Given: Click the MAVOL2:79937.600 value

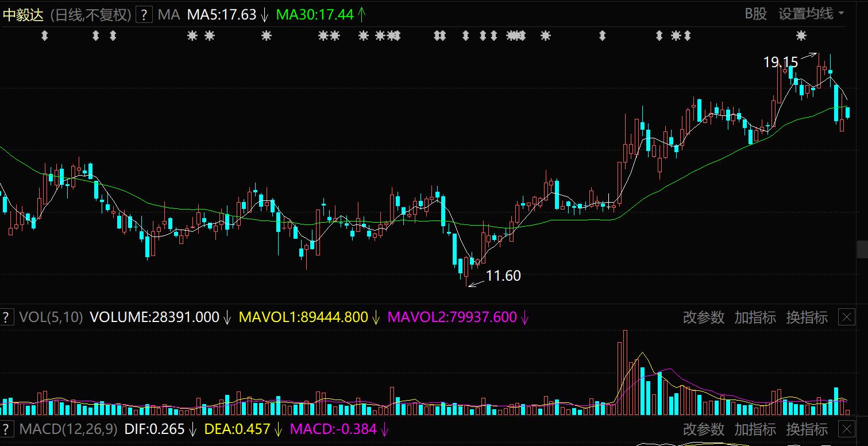Looking at the screenshot, I should (453, 317).
